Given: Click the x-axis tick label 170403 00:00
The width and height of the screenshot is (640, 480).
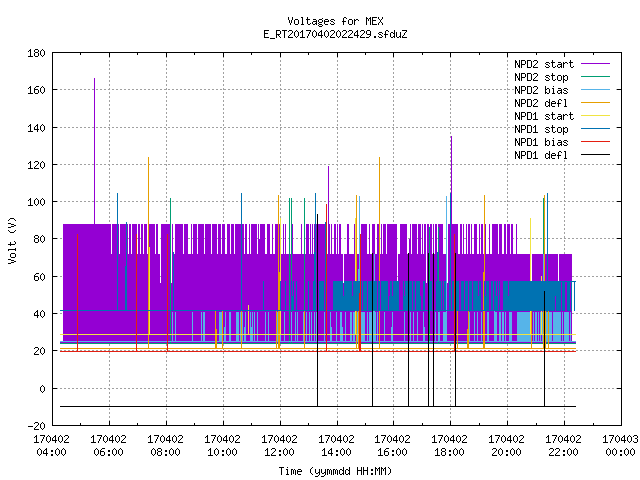Looking at the screenshot, I should coord(620,446).
